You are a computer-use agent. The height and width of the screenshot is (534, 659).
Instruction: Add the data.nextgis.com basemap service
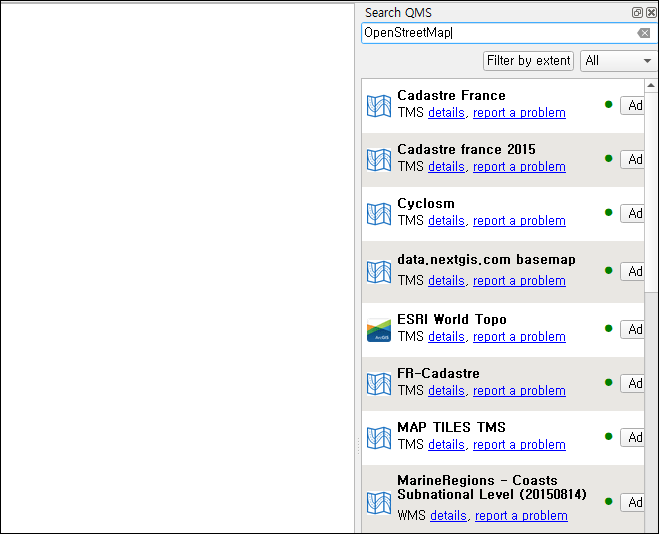click(x=632, y=271)
